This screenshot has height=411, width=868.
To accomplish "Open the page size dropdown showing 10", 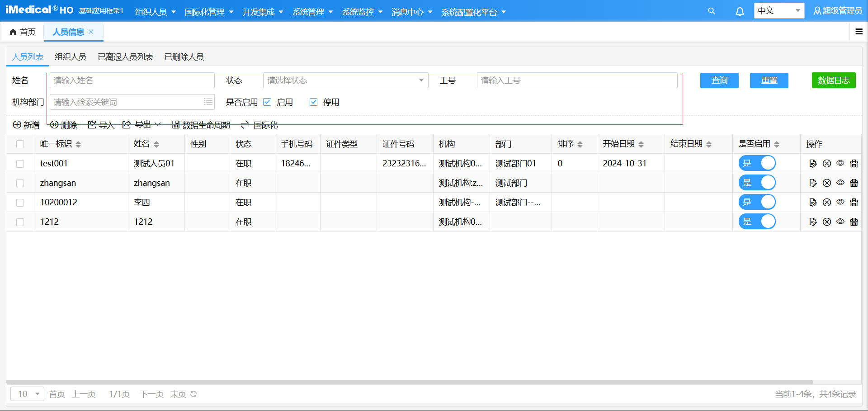I will pos(27,394).
